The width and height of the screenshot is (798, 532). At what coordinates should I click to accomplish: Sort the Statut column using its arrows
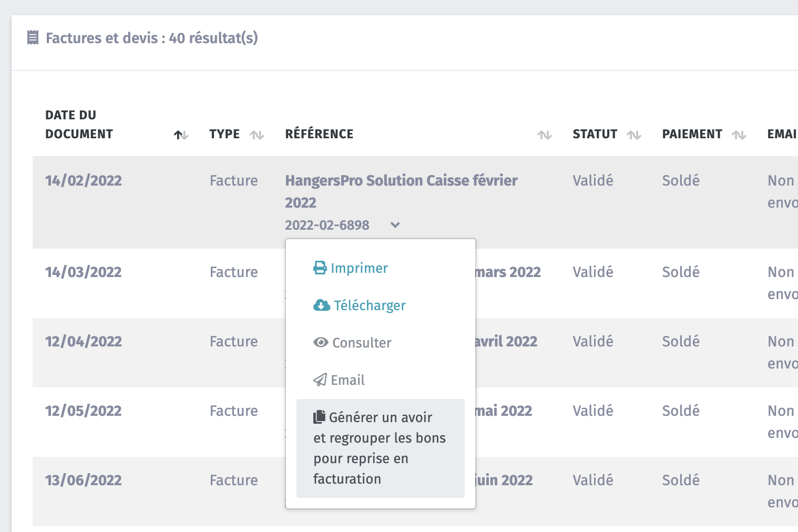point(634,135)
